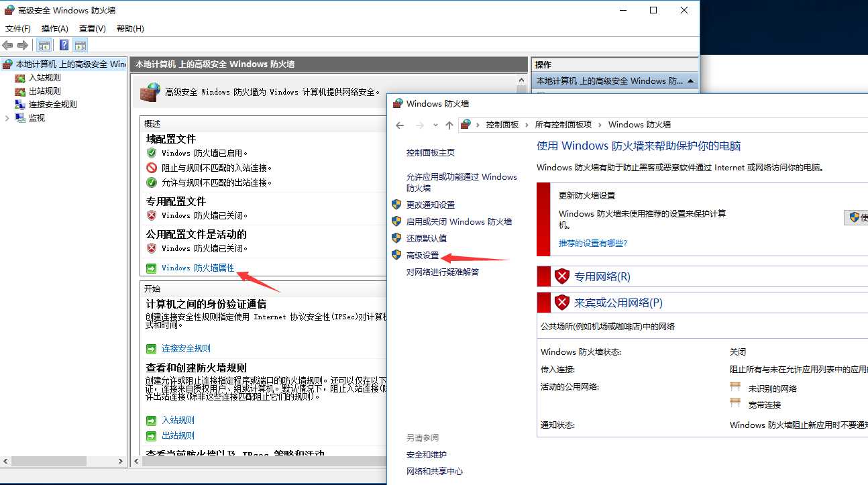Screen dimensions: 868x485
Task: Click 启用或关闭 Windows 防火墙 link
Action: point(459,221)
